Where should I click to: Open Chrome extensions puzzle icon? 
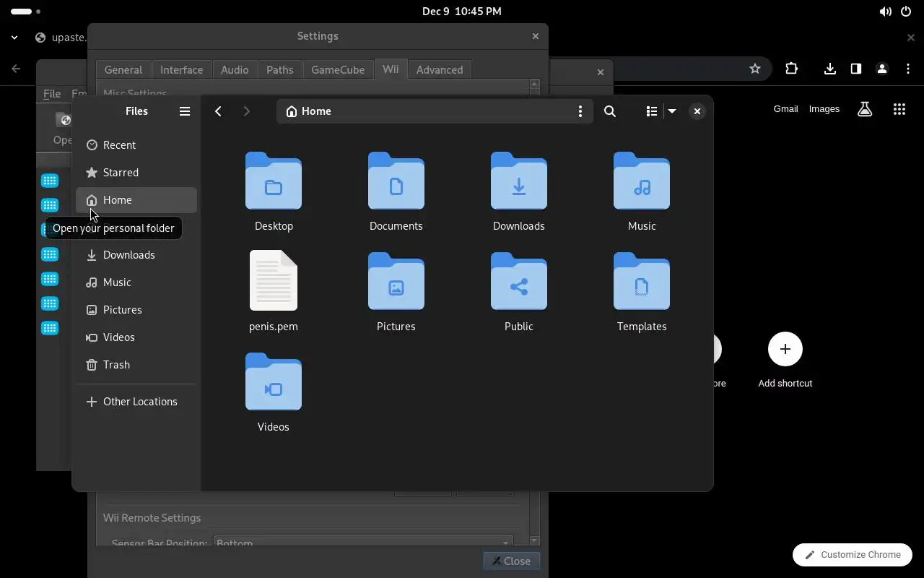(x=792, y=69)
